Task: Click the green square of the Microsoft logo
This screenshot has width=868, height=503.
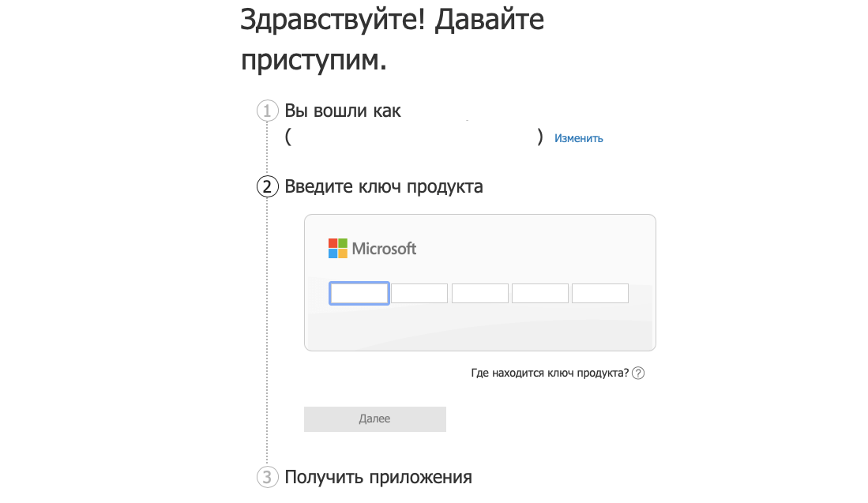Action: click(344, 243)
